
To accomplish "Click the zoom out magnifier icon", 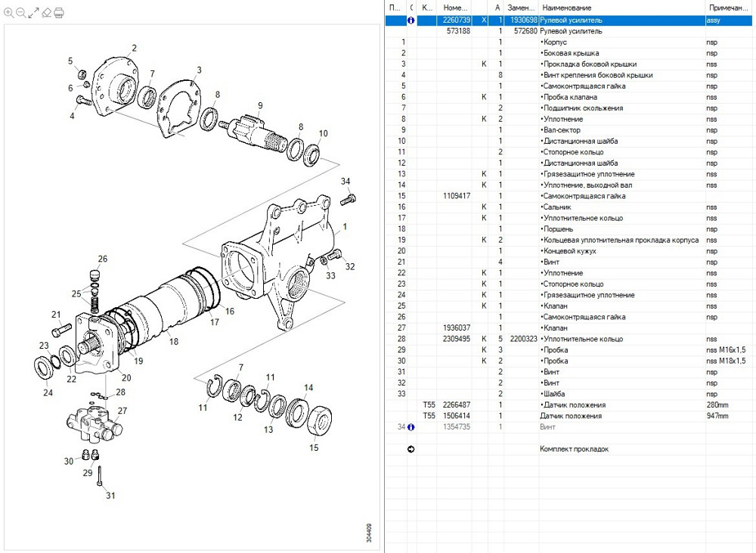I will [x=20, y=13].
